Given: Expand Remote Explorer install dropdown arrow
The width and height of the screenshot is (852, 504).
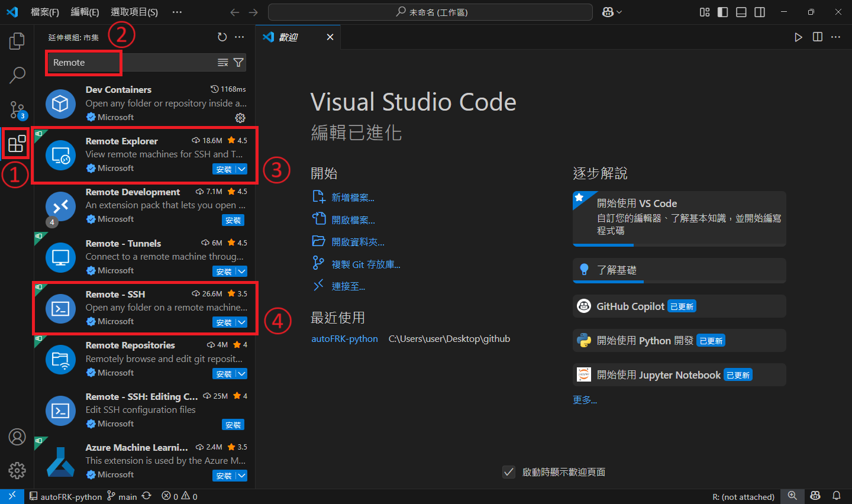Looking at the screenshot, I should (x=241, y=169).
